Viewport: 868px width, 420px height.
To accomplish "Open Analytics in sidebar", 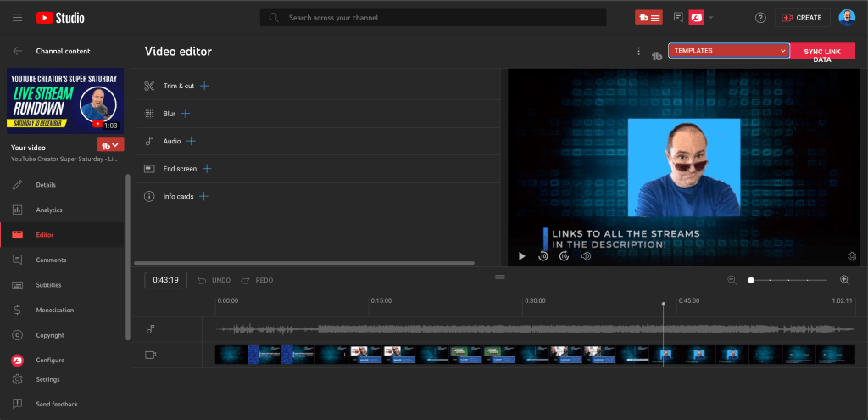I will [x=49, y=210].
